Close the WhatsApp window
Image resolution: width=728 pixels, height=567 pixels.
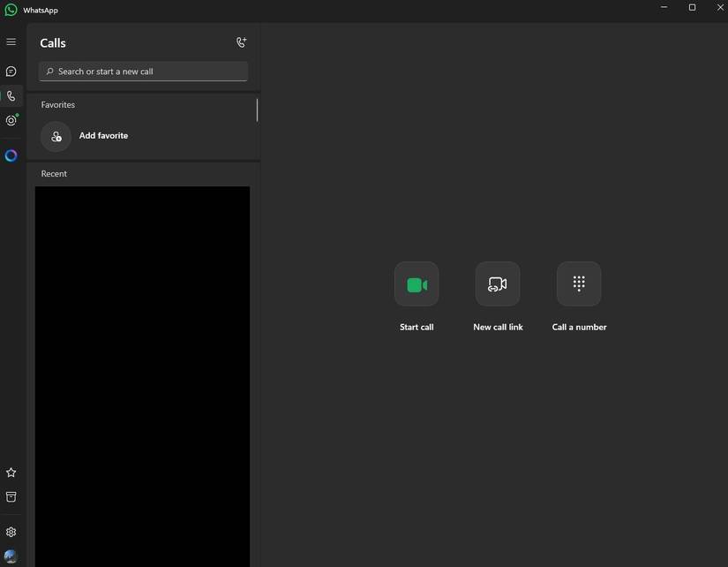tap(720, 7)
